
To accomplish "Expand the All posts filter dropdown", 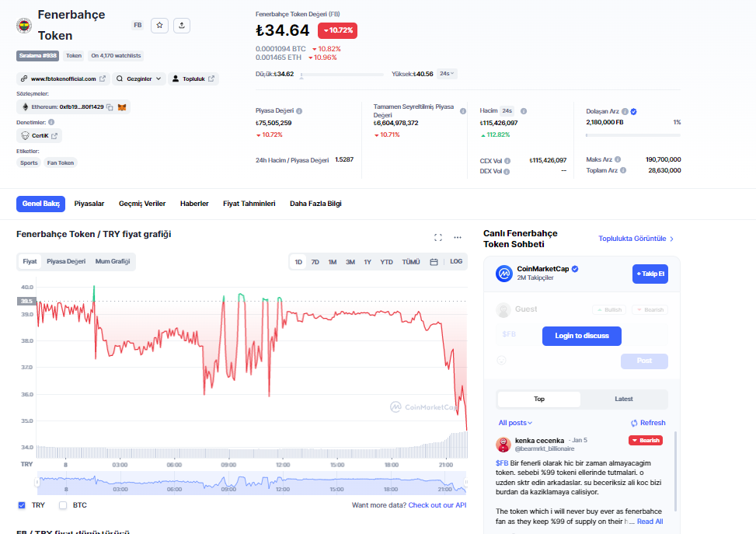I will pyautogui.click(x=515, y=423).
